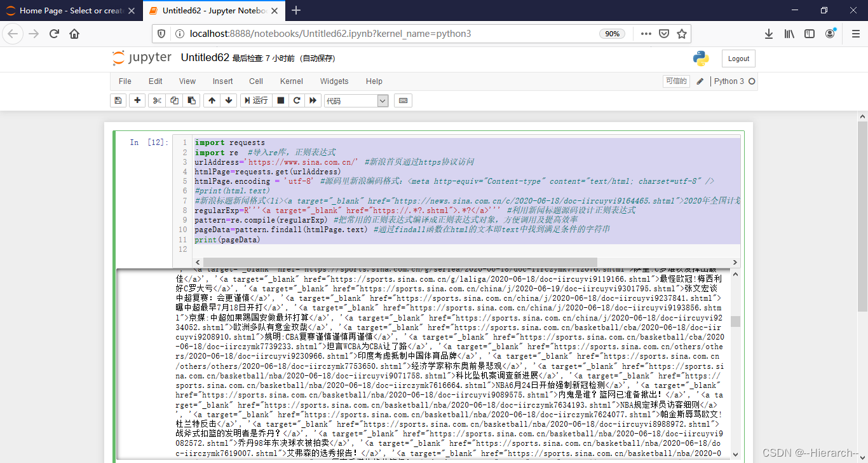868x463 pixels.
Task: Go to browser home page
Action: (74, 34)
